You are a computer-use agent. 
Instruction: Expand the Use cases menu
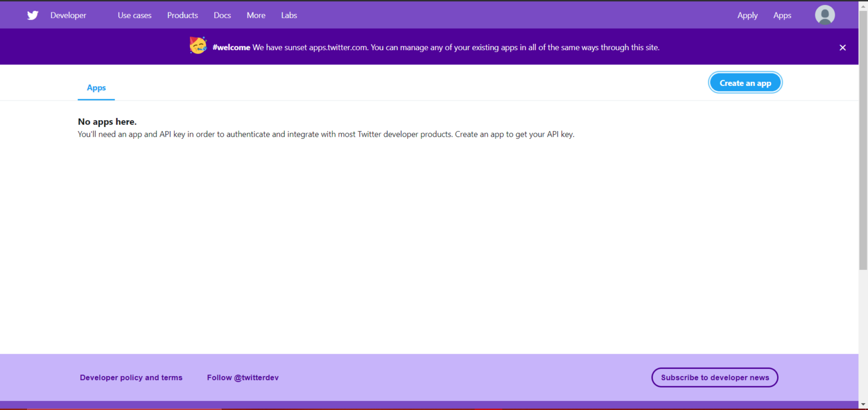(134, 15)
